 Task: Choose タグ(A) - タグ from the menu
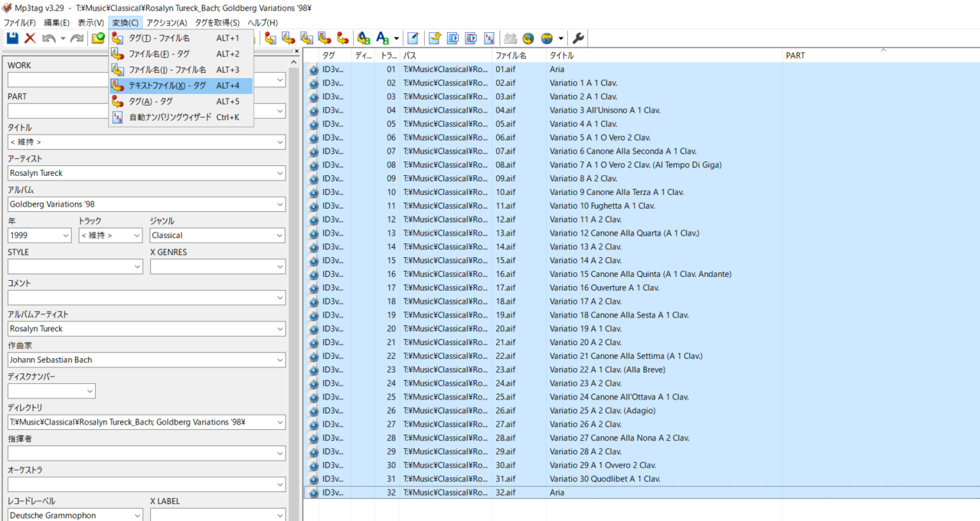tap(181, 101)
